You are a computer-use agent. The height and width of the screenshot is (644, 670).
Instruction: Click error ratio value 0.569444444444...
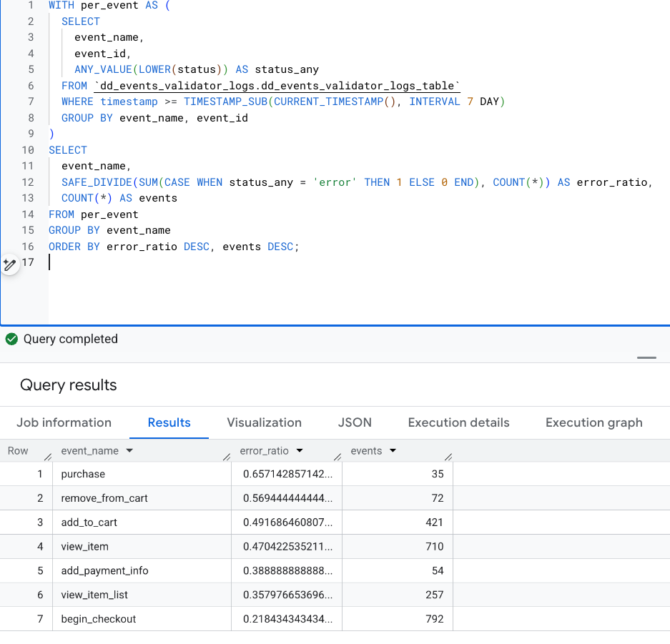(287, 498)
